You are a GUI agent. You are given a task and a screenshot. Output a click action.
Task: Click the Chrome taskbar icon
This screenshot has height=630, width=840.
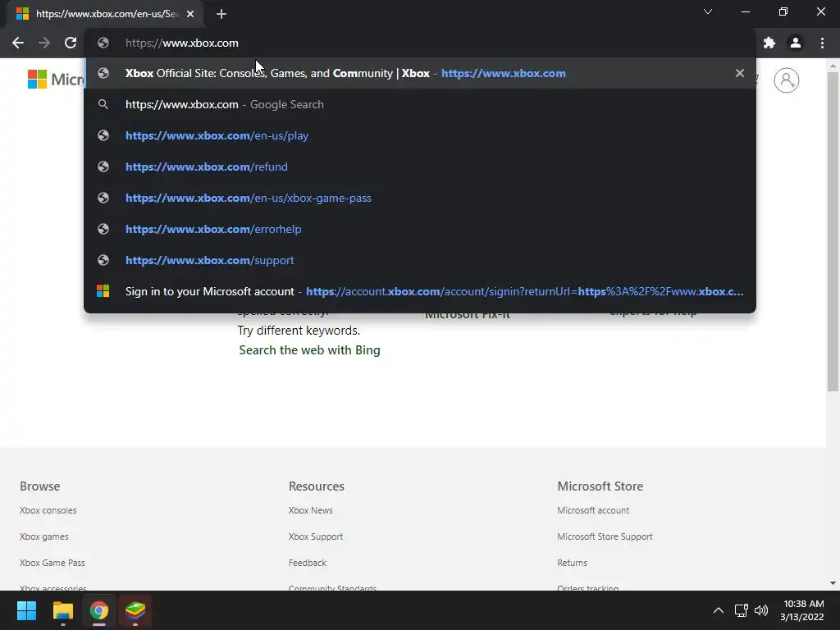pos(99,610)
